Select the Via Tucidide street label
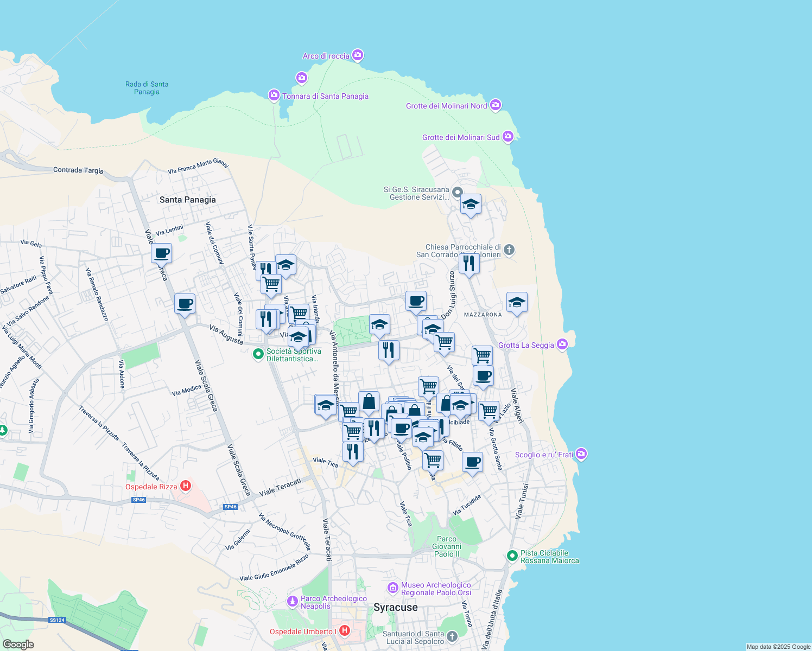The width and height of the screenshot is (812, 651). [467, 505]
